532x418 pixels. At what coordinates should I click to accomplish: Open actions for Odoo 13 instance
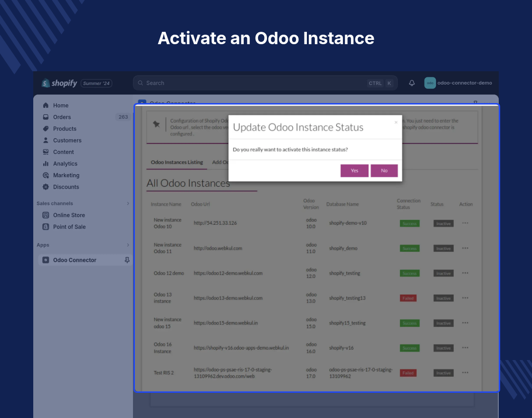tap(465, 298)
